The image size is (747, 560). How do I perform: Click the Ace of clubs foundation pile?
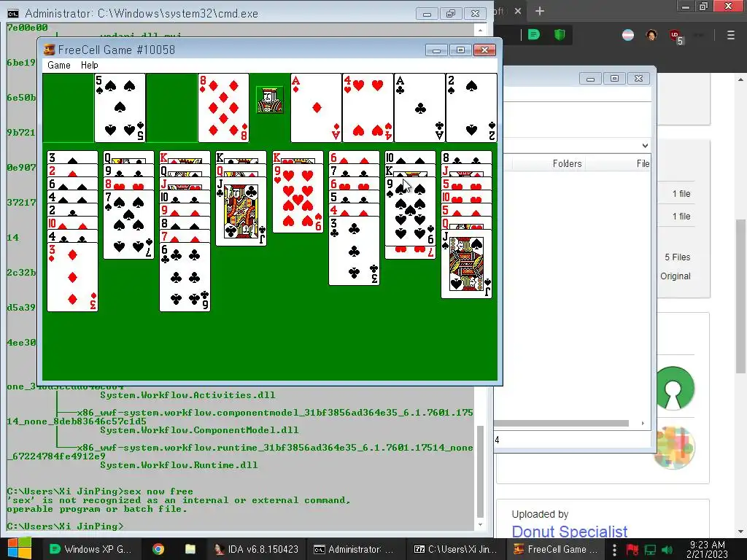(x=419, y=108)
